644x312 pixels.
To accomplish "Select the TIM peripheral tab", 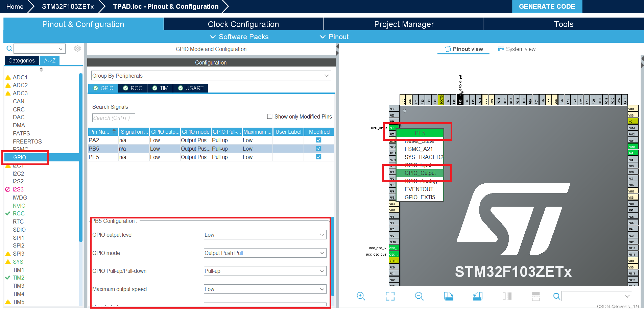I will pyautogui.click(x=160, y=88).
